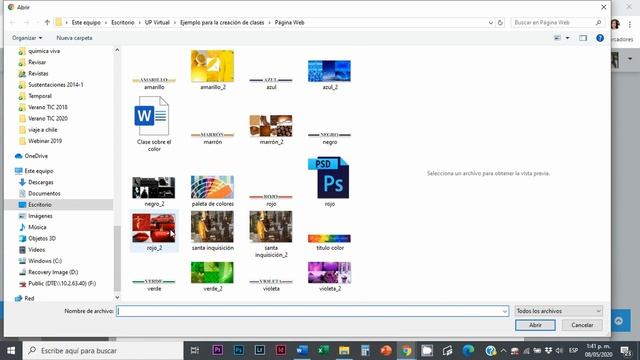Open the Organizar menu
Screen dimensions: 640x360
(27, 38)
